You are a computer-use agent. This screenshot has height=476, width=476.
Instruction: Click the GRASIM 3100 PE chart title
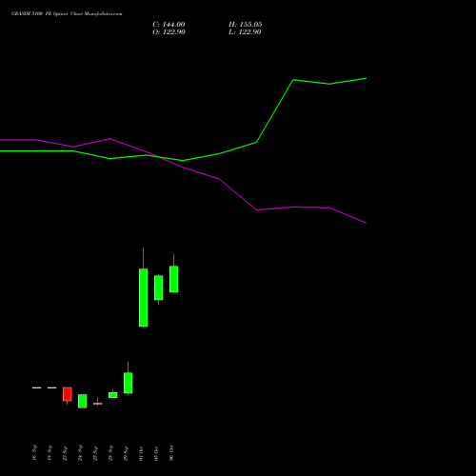pyautogui.click(x=67, y=14)
